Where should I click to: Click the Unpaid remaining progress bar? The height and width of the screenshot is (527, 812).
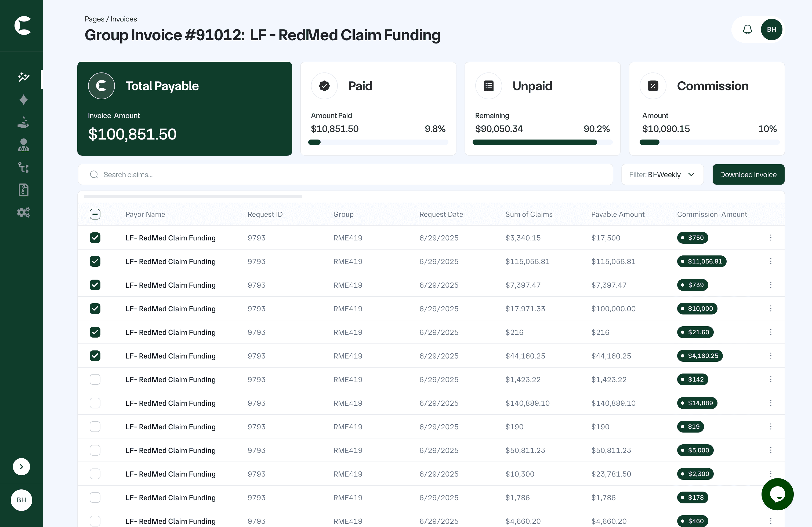542,142
